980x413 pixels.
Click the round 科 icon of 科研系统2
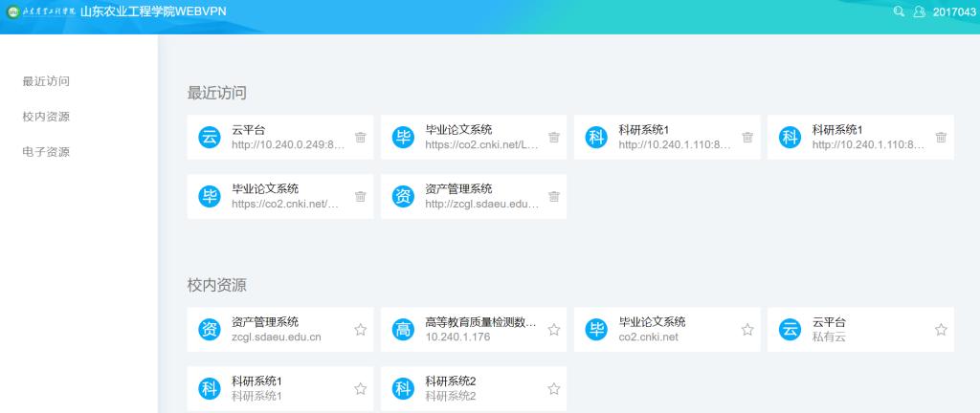click(403, 389)
